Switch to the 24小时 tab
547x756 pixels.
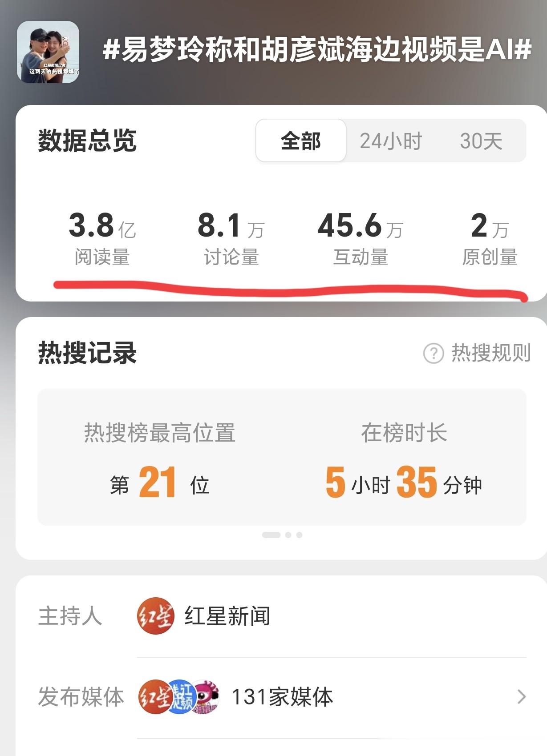(391, 141)
